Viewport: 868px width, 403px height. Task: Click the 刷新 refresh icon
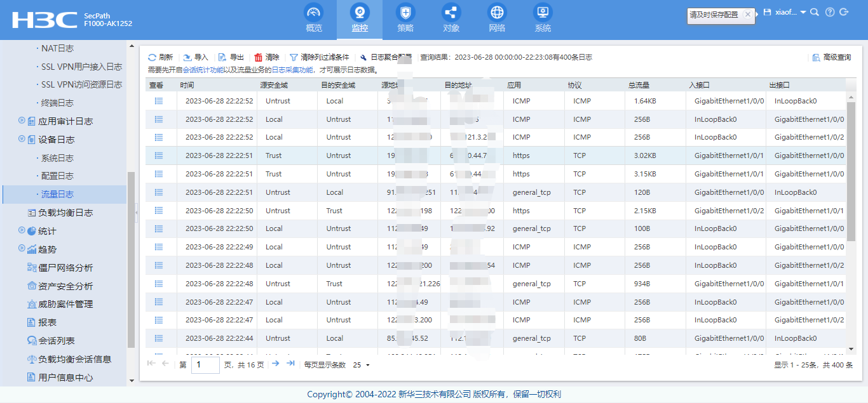point(153,57)
